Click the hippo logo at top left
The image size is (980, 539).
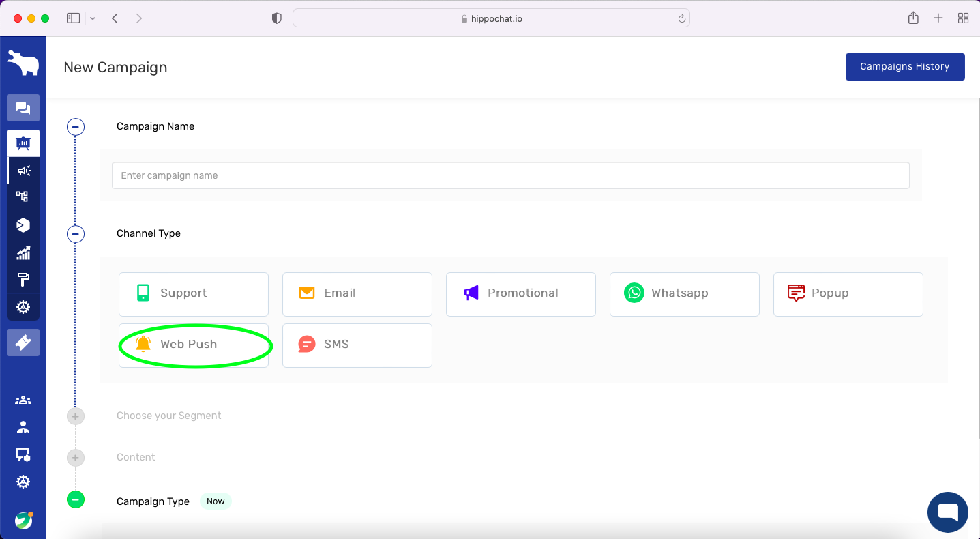point(23,63)
